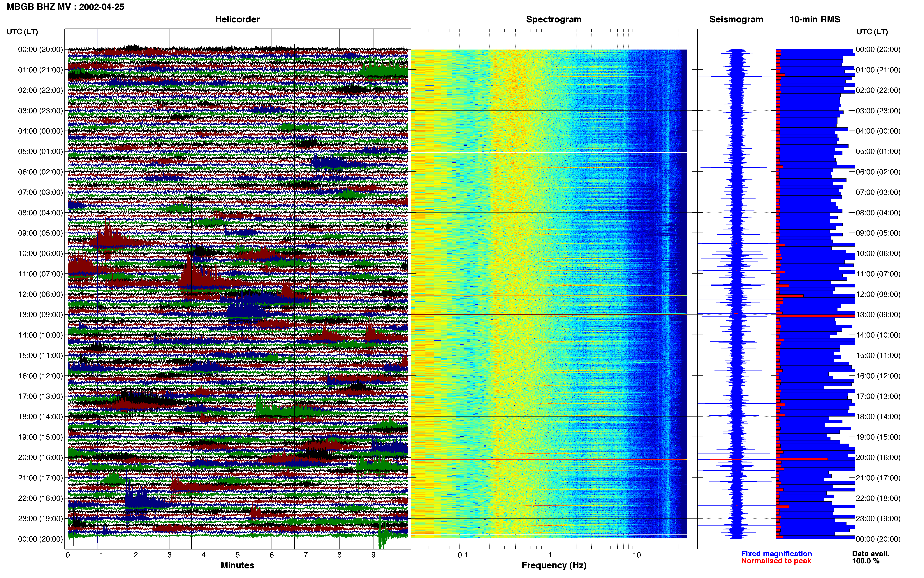Click the "8" tick on the Minutes axis
924x578 pixels.
[340, 555]
